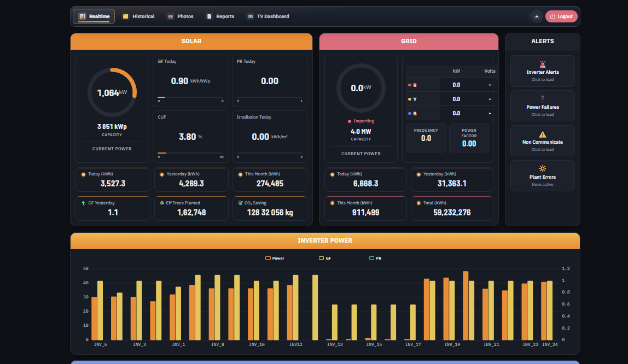Click the grid Yesterday value 31,363.1
This screenshot has height=364, width=628.
(452, 184)
